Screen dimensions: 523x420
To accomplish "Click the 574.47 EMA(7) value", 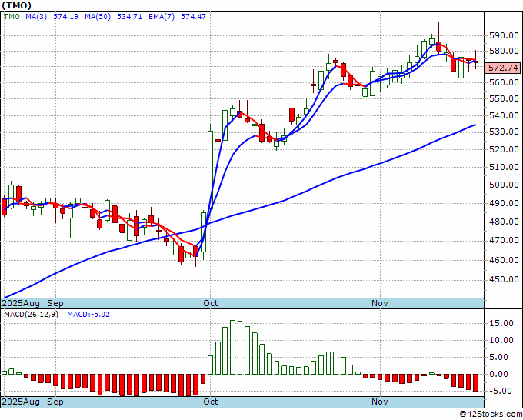I will pos(194,16).
